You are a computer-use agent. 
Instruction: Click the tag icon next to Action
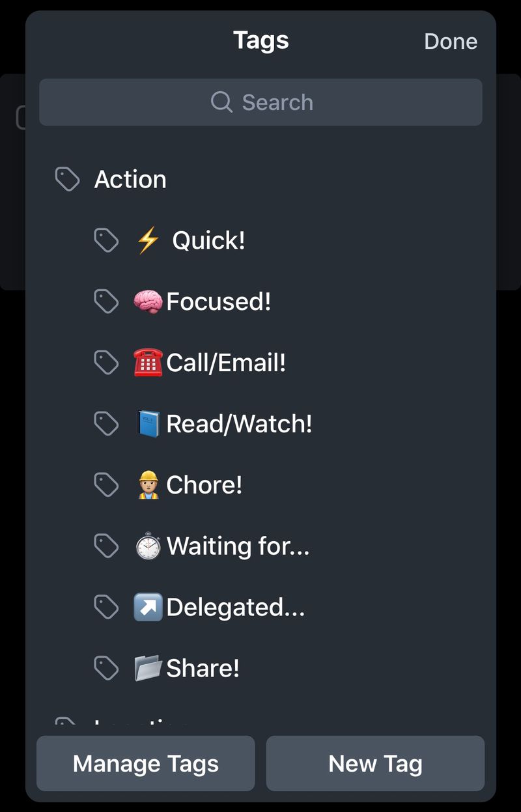point(67,179)
